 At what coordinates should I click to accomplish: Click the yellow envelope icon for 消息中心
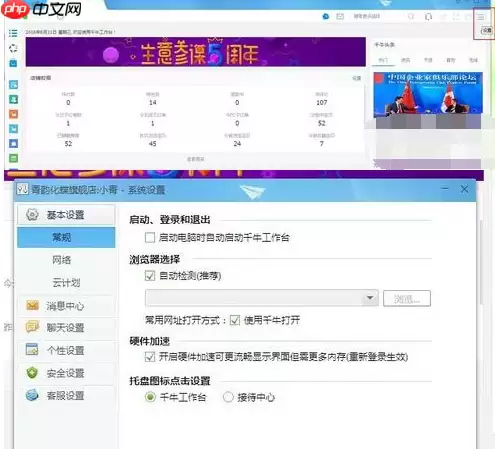point(32,305)
